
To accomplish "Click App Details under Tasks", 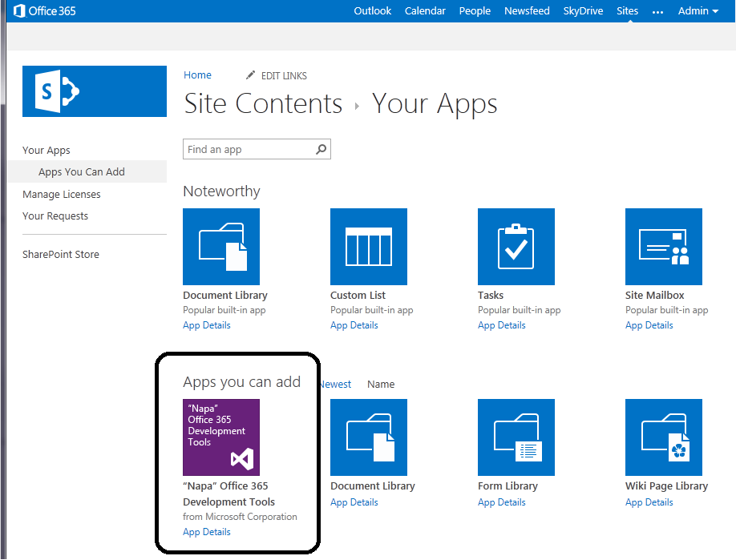I will point(501,324).
